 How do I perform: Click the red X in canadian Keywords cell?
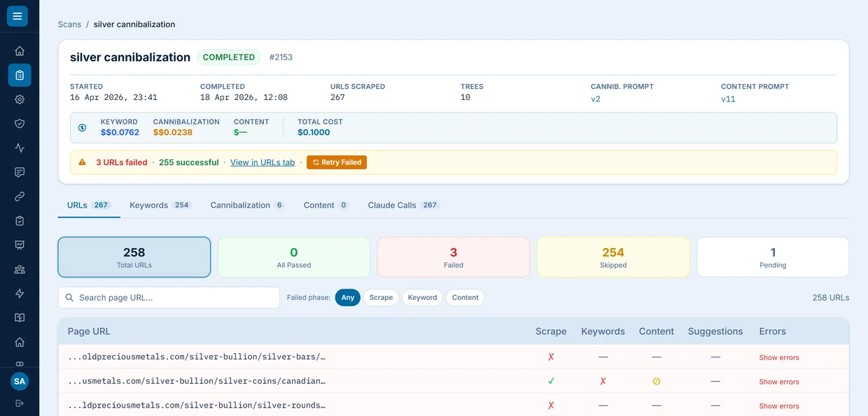pos(603,381)
